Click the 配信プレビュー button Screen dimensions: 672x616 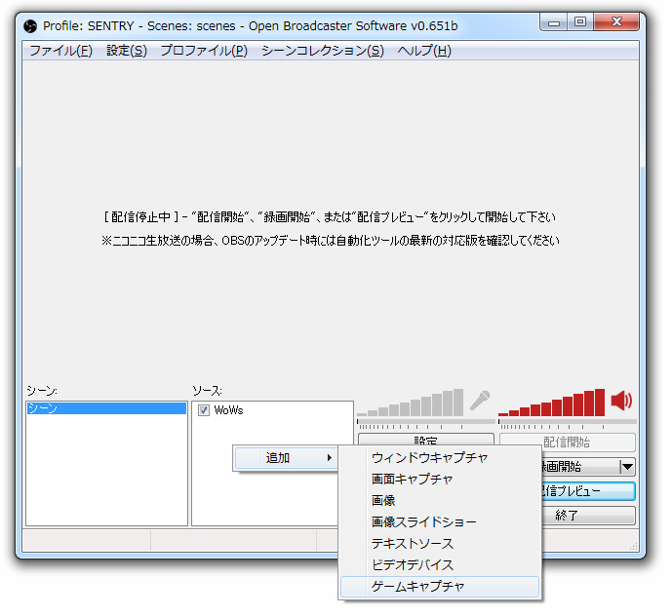point(588,491)
